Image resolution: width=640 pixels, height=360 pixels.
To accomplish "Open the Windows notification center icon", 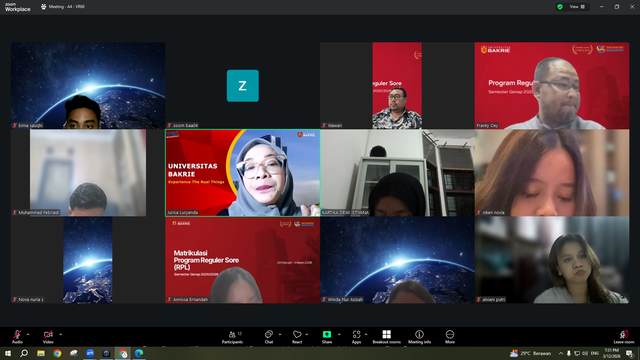I will [x=629, y=353].
